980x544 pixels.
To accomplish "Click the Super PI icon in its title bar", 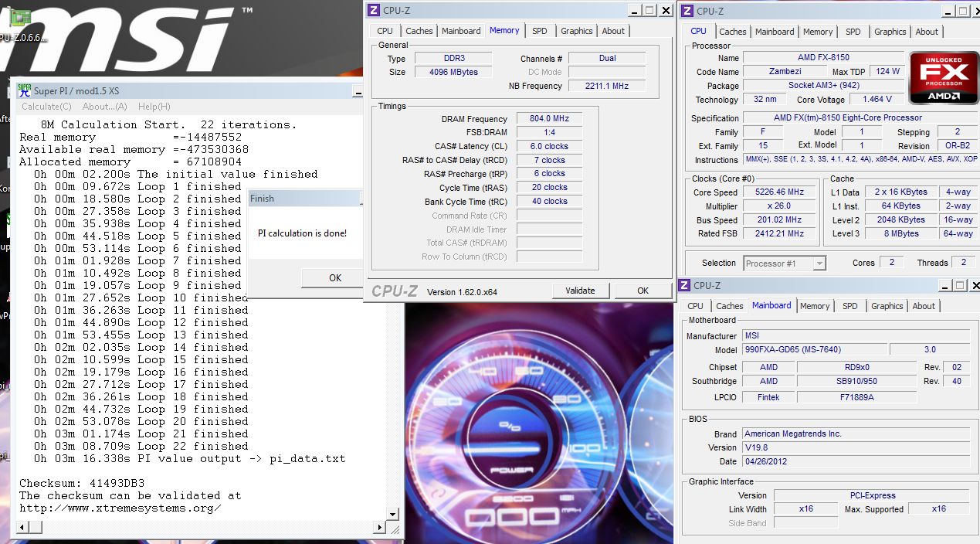I will [24, 90].
